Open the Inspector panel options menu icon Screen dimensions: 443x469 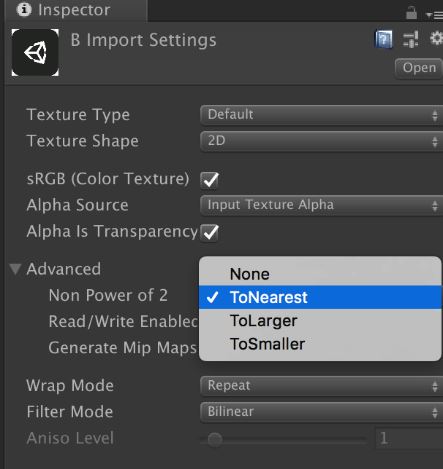click(x=434, y=15)
